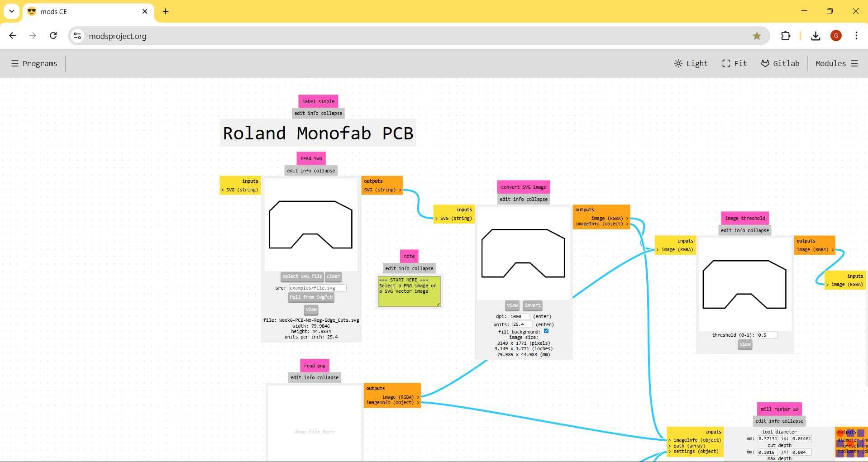
Task: Open the Chrome profile avatar
Action: [x=836, y=36]
